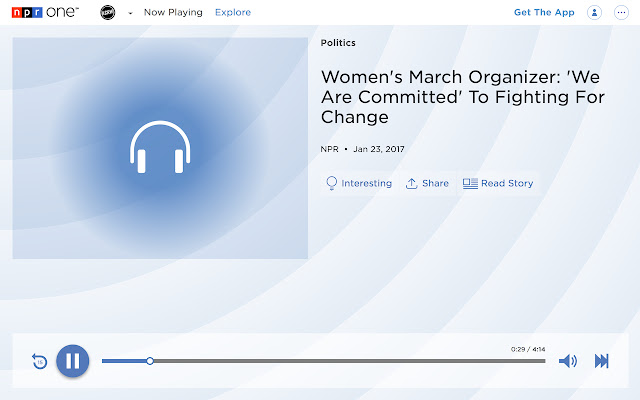Mute the volume speaker icon
640x400 pixels.
tap(568, 361)
